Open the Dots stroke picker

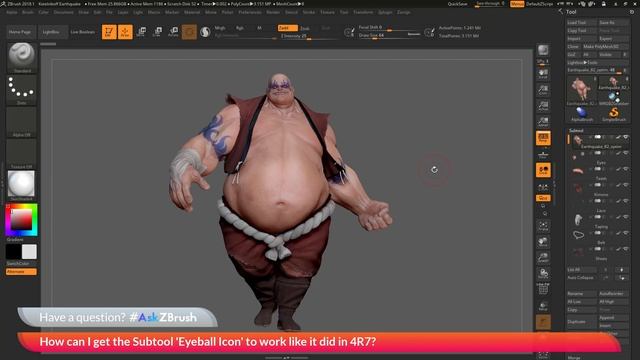pos(21,90)
